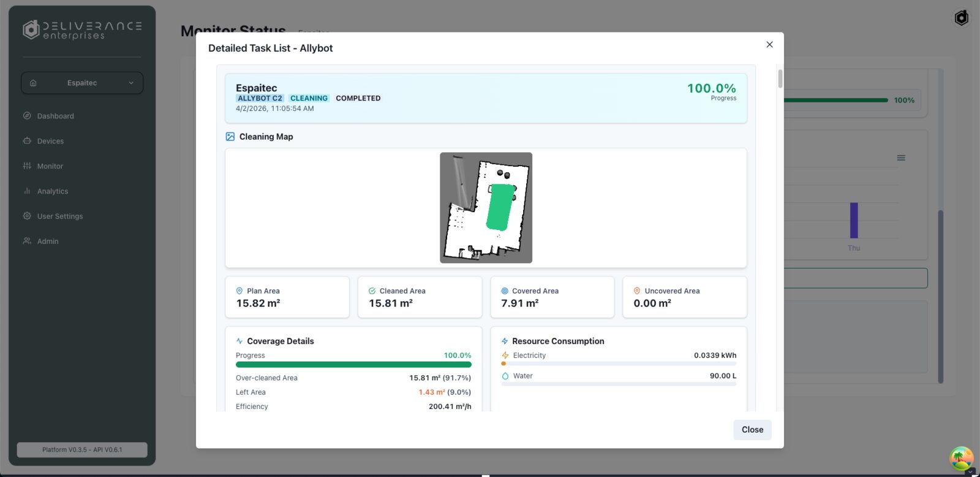980x477 pixels.
Task: Click the Electricity consumption bar
Action: [x=619, y=364]
